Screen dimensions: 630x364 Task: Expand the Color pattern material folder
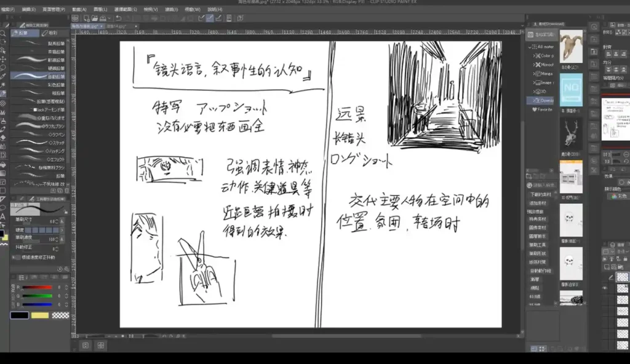[534, 55]
